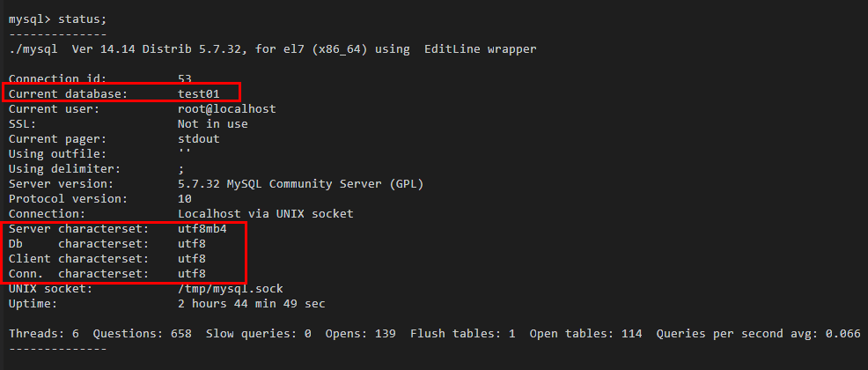Click the Current user root@localhost text

226,109
